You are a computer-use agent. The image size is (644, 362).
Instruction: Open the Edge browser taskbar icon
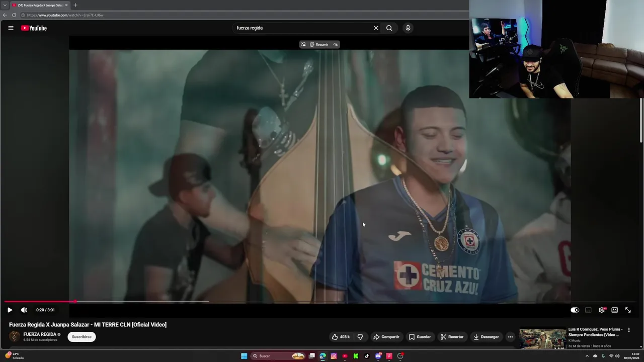323,356
